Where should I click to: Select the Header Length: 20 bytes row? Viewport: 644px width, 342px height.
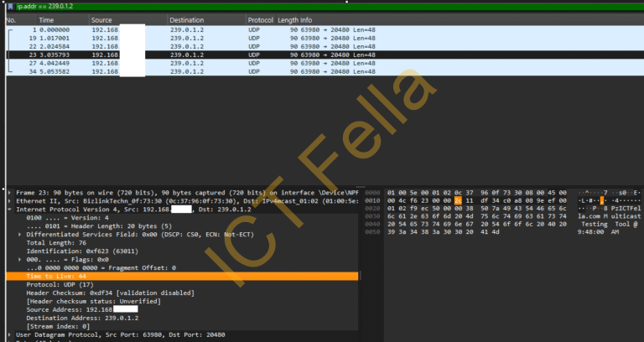pyautogui.click(x=182, y=226)
